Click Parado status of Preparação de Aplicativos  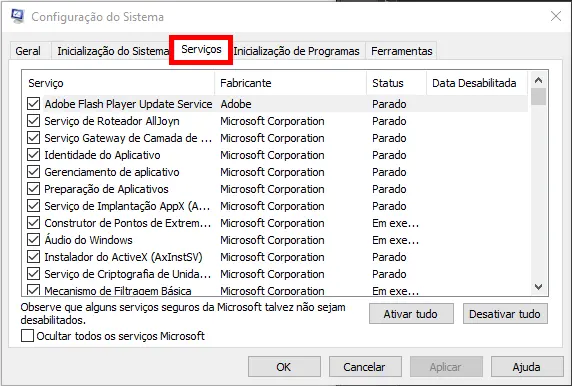[x=389, y=189]
